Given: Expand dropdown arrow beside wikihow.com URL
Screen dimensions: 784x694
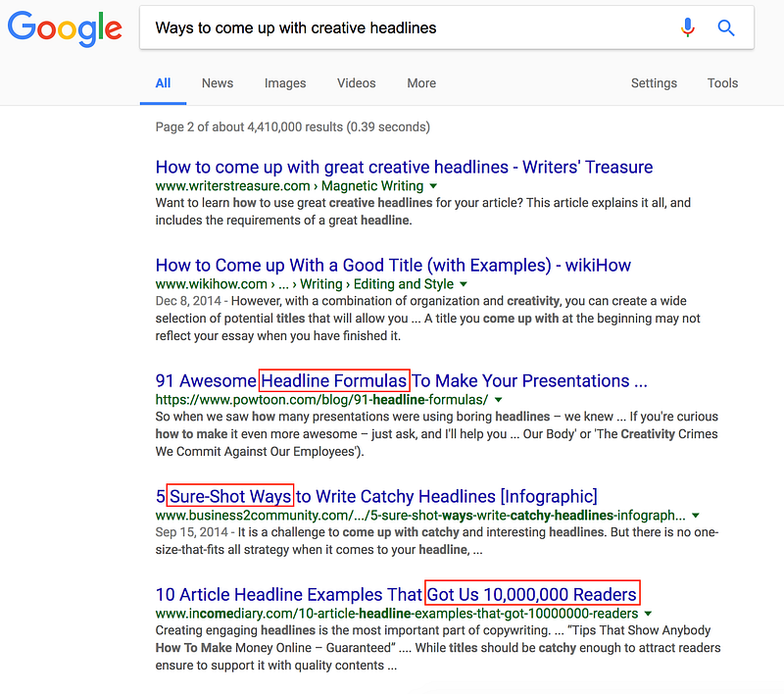Looking at the screenshot, I should (x=464, y=284).
